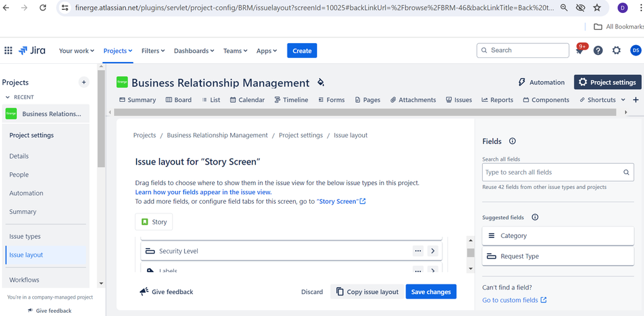Open the Teams dropdown
The width and height of the screenshot is (644, 316).
click(x=235, y=50)
